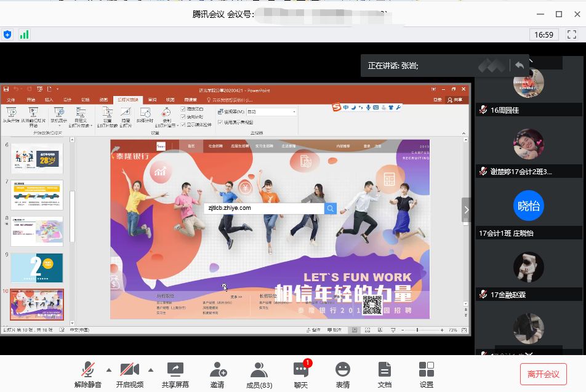586x392 pixels.
Task: Click zoom in plus in status bar
Action: (442, 330)
